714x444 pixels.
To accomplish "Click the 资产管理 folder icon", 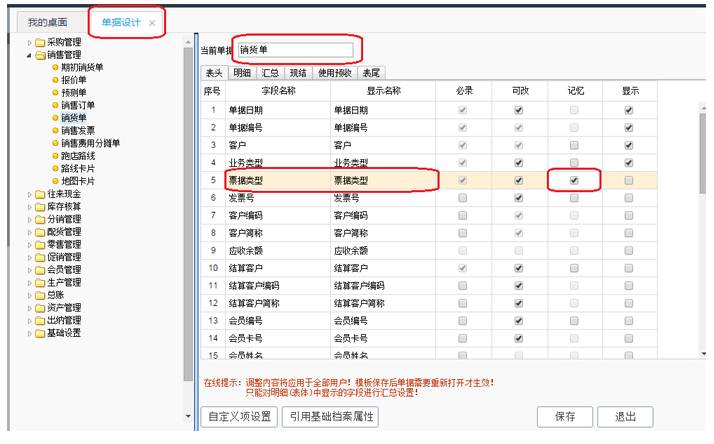I will point(40,308).
